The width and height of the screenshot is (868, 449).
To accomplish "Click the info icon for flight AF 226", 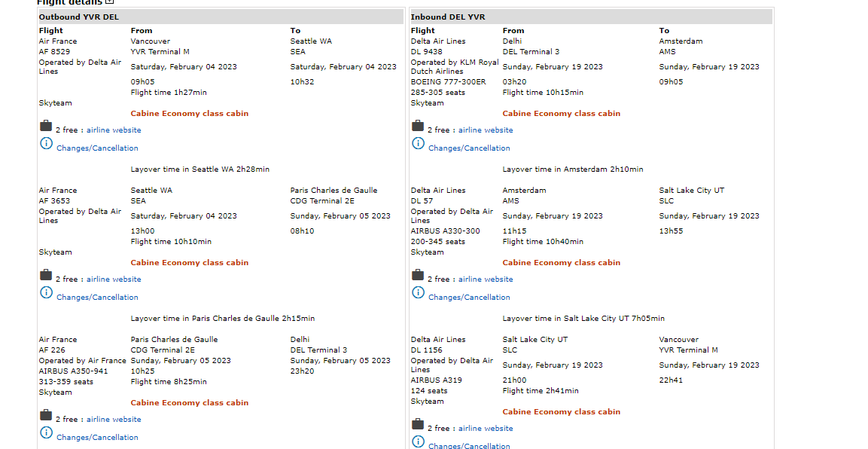I will (46, 432).
